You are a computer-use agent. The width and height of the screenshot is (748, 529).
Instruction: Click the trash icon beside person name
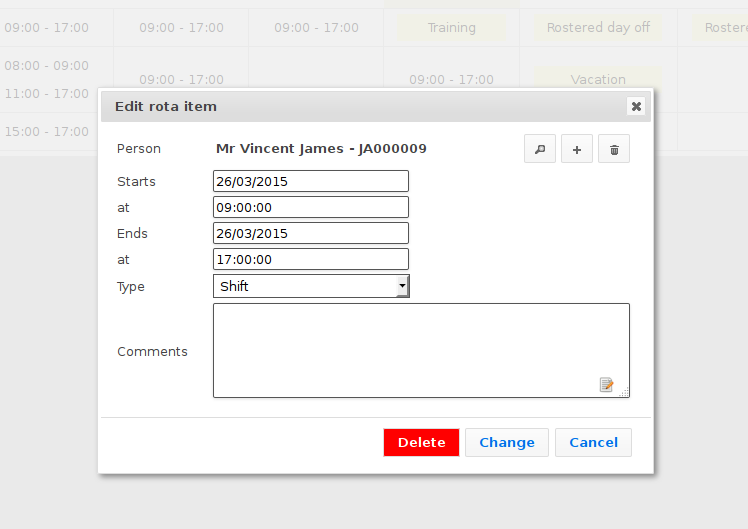614,149
